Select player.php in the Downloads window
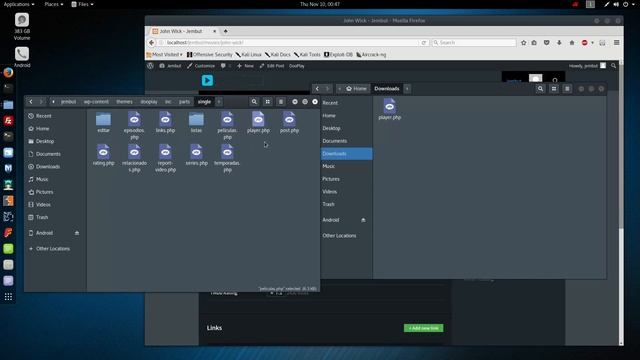Viewport: 640px width, 360px height. (x=390, y=109)
